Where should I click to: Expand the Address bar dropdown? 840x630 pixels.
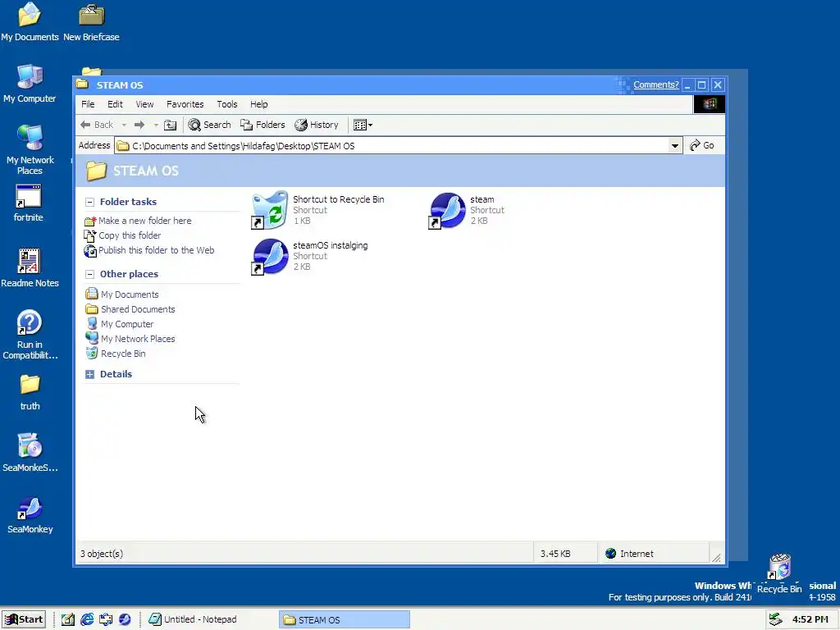675,145
